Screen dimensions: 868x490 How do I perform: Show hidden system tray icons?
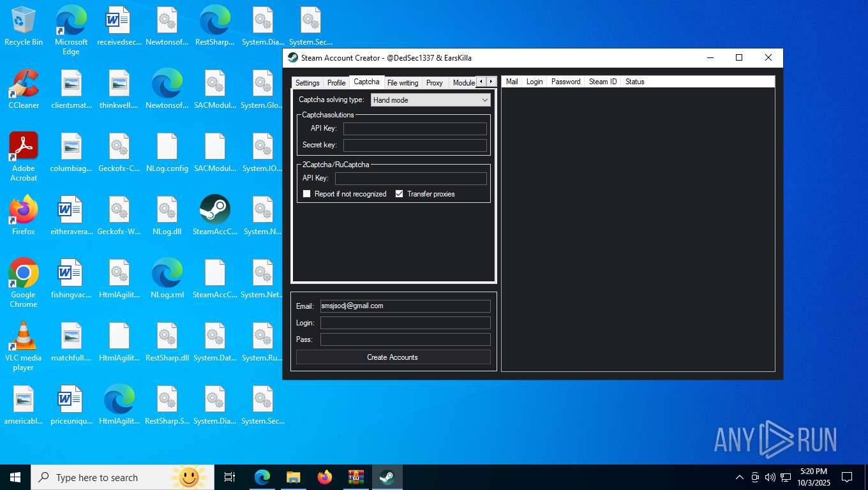pos(740,477)
